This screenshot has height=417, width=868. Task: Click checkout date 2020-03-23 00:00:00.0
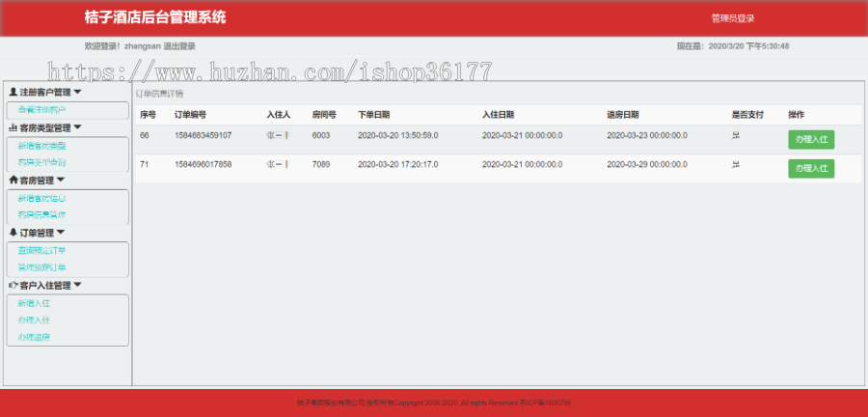[x=647, y=135]
